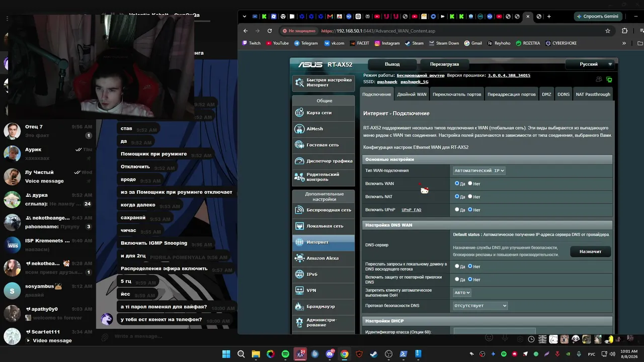The image size is (644, 362).
Task: Open the FACEIT bookmark
Action: (x=360, y=43)
